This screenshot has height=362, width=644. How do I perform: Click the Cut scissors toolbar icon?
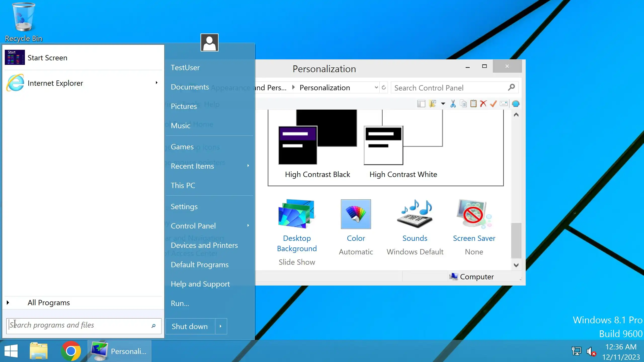coord(453,104)
